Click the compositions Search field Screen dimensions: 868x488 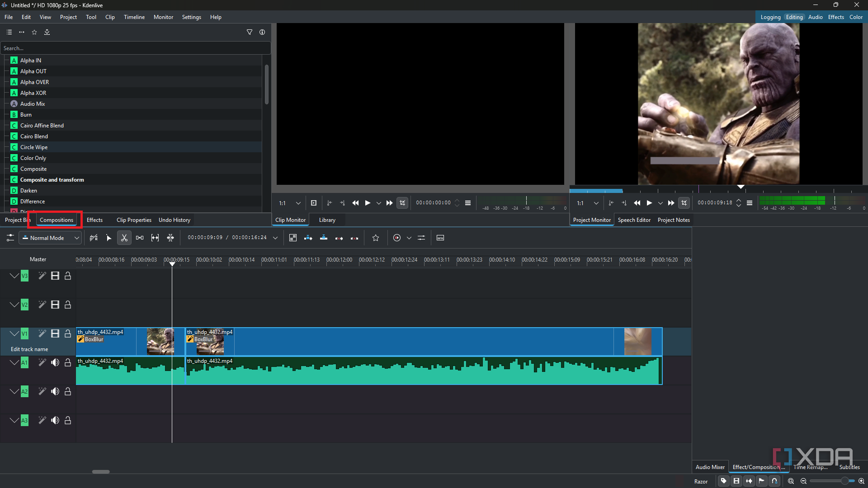point(136,48)
